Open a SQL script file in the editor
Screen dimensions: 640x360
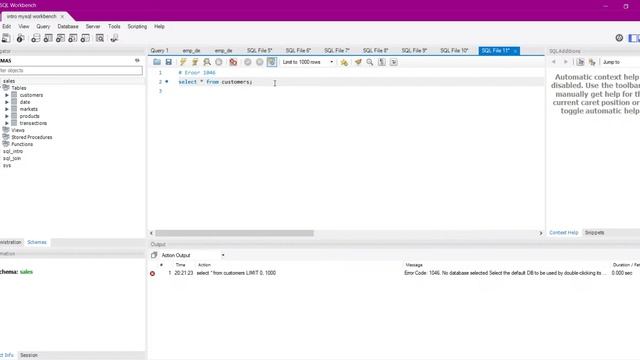click(157, 62)
